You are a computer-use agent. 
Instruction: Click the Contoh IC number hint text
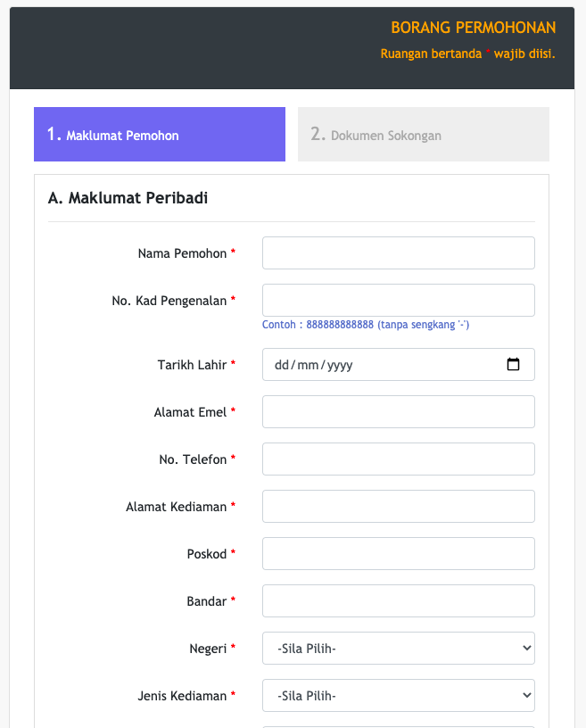pyautogui.click(x=366, y=325)
